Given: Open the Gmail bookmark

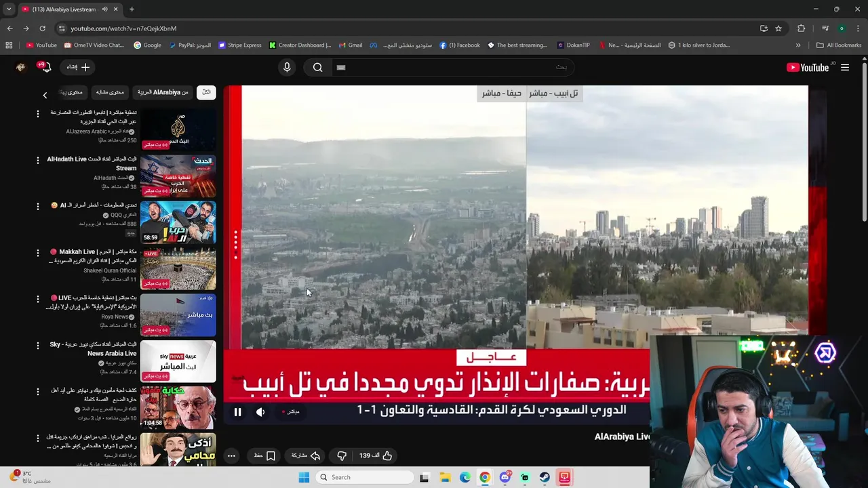Looking at the screenshot, I should point(351,45).
